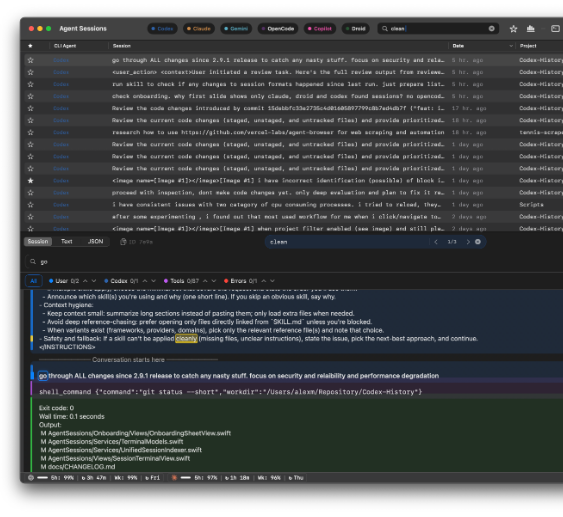Image resolution: width=563 pixels, height=517 pixels.
Task: Toggle the Codex agent filter pill
Action: click(x=162, y=29)
